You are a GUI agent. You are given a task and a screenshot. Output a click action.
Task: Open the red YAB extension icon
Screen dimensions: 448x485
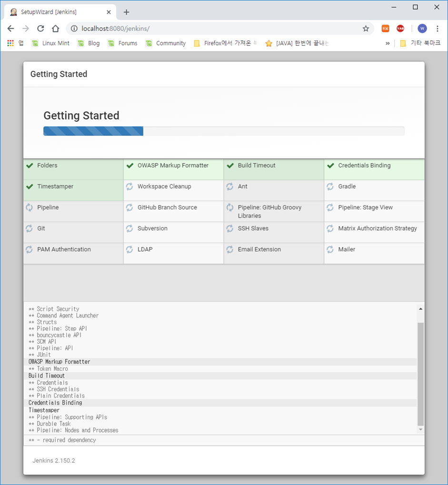(400, 29)
